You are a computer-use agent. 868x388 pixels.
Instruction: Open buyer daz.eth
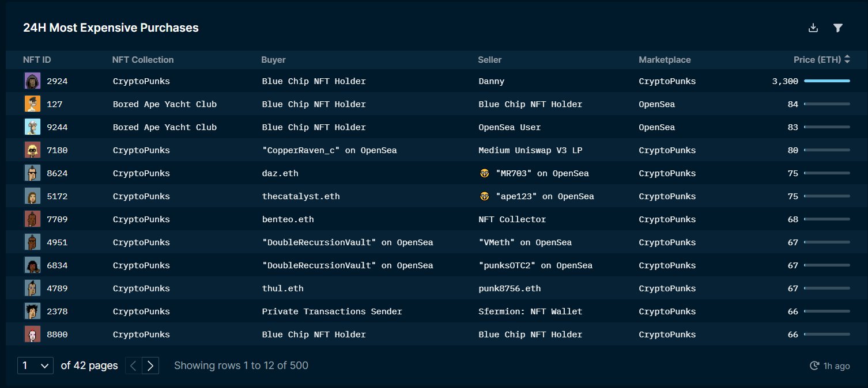click(x=280, y=173)
